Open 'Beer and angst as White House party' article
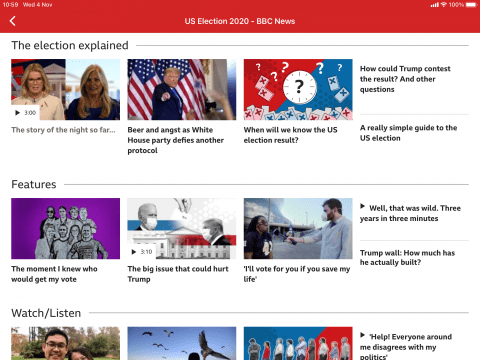The height and width of the screenshot is (360, 480). (x=176, y=140)
